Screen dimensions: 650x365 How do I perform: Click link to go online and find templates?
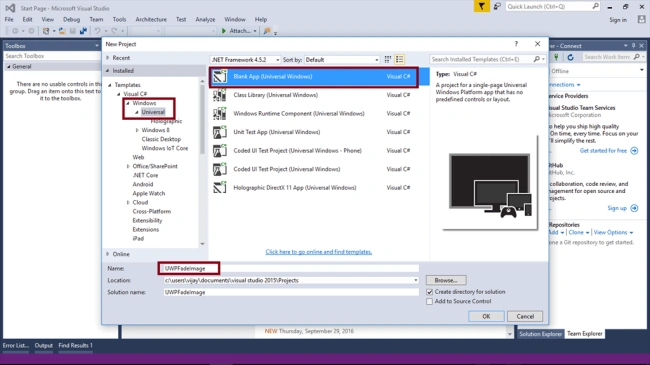click(x=318, y=252)
